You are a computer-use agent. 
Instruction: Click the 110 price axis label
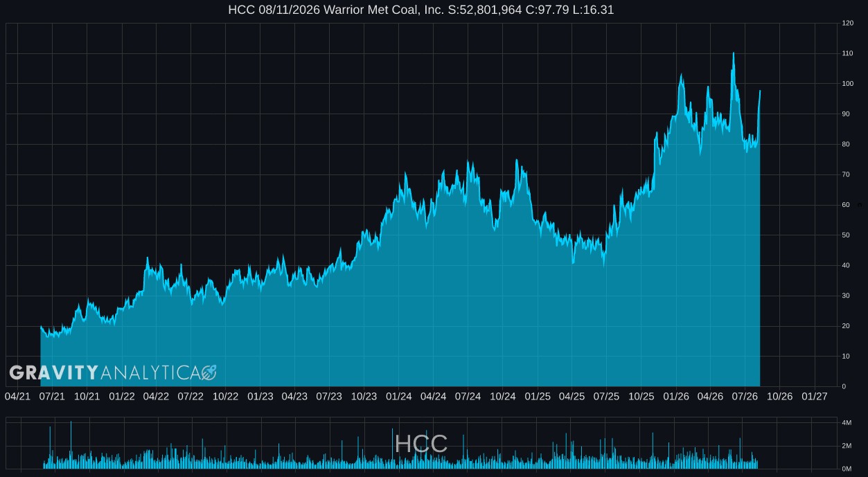pyautogui.click(x=847, y=53)
